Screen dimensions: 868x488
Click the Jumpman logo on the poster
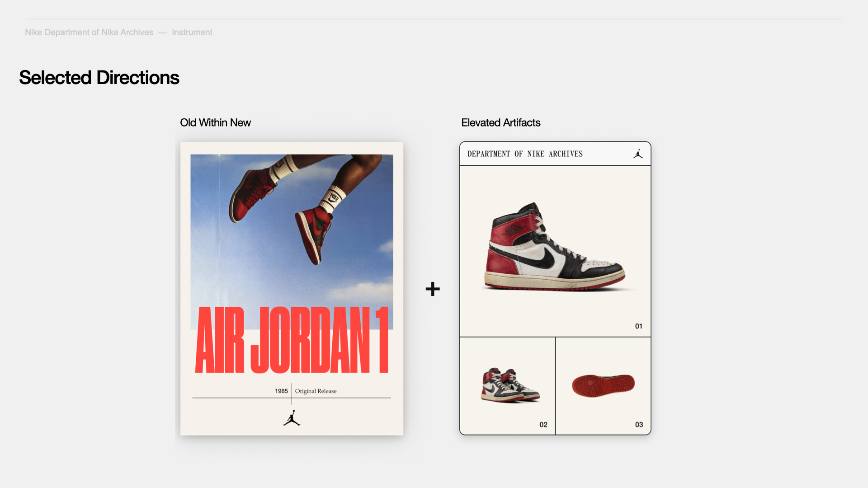(292, 418)
